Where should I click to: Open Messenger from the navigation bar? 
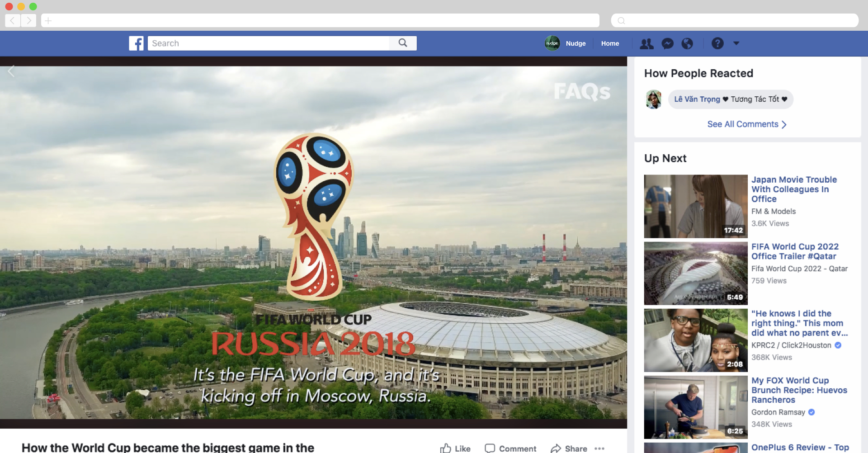667,43
